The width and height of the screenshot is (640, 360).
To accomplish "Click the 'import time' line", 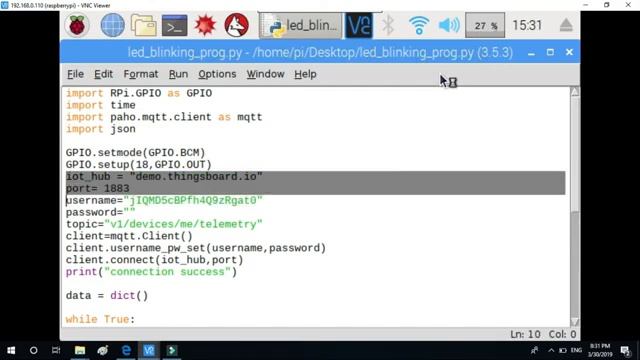I will pyautogui.click(x=101, y=105).
